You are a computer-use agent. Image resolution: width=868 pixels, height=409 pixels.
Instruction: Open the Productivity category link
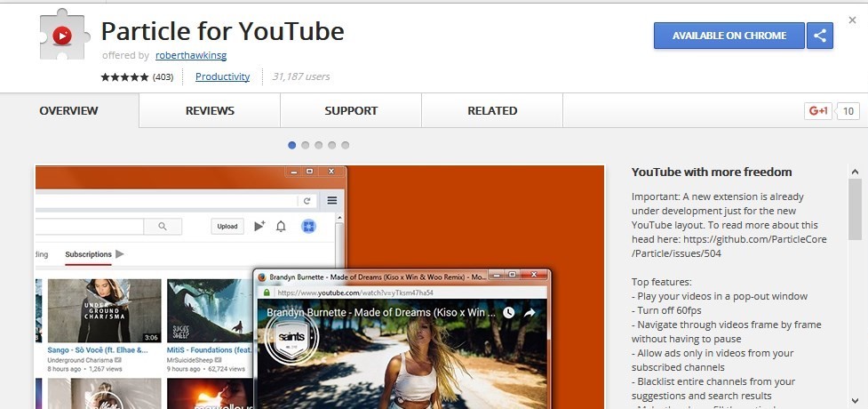222,77
